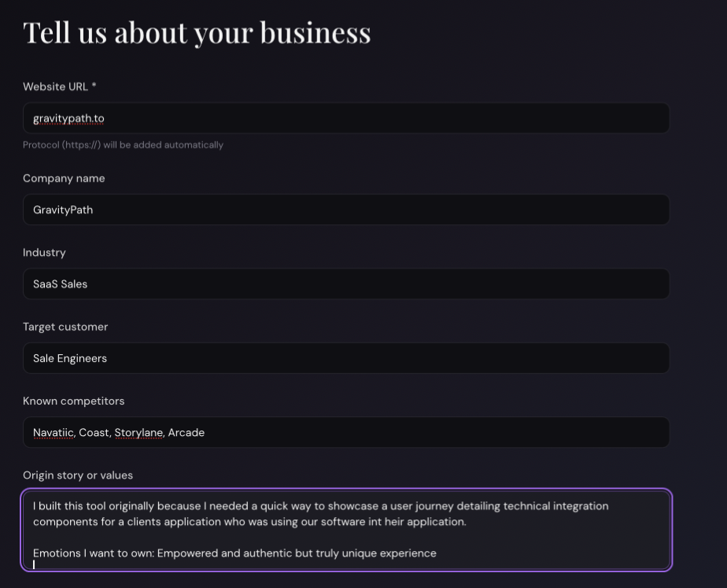Click the Industry field label
The height and width of the screenshot is (588, 727).
44,253
